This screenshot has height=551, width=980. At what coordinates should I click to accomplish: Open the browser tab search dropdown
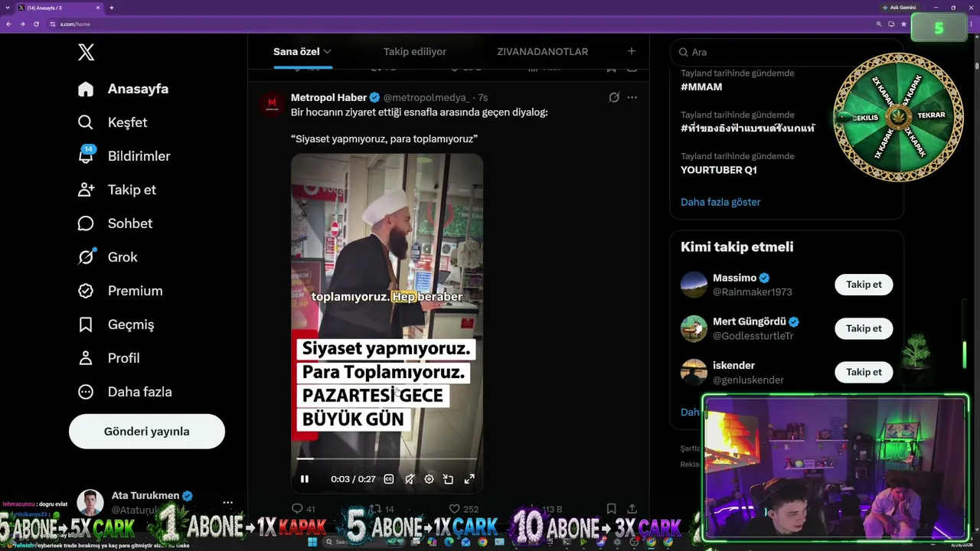tap(8, 8)
